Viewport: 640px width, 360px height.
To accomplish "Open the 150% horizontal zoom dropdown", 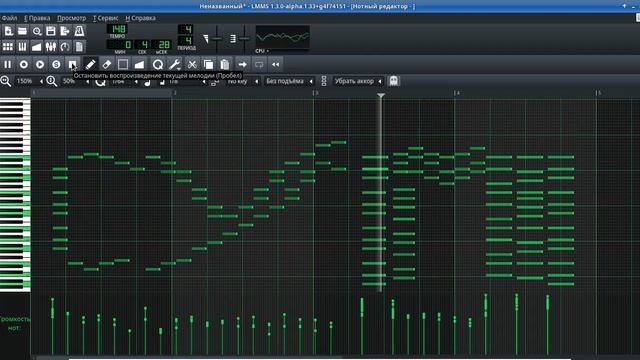I will tap(29, 81).
